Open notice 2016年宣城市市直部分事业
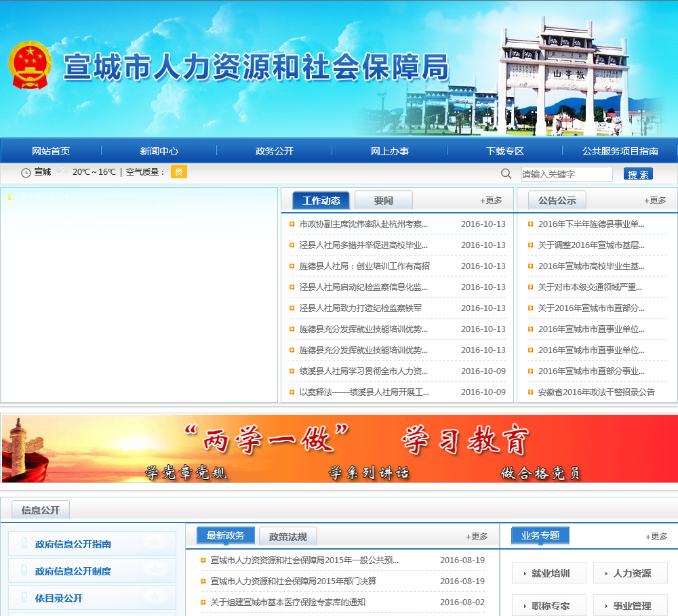The image size is (678, 616). tap(591, 371)
